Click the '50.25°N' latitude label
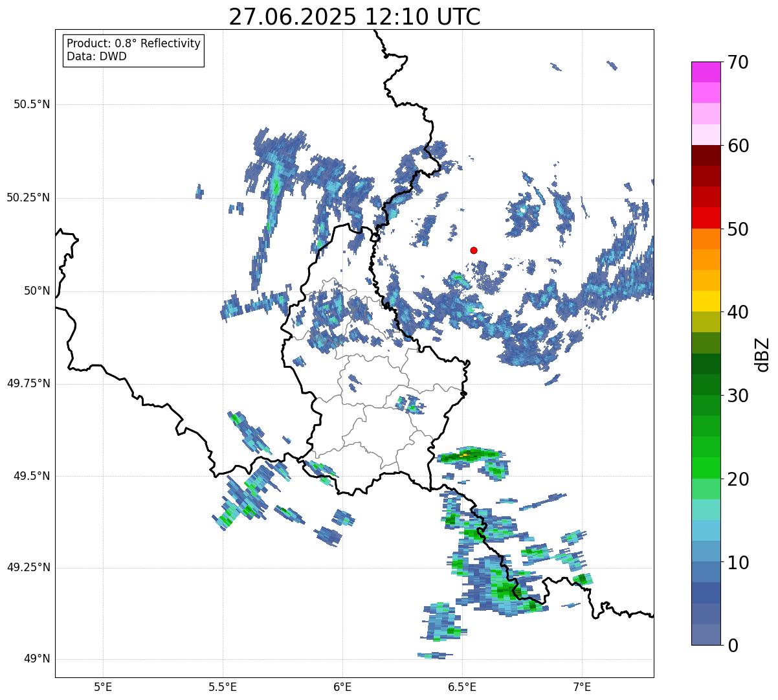 click(x=28, y=198)
